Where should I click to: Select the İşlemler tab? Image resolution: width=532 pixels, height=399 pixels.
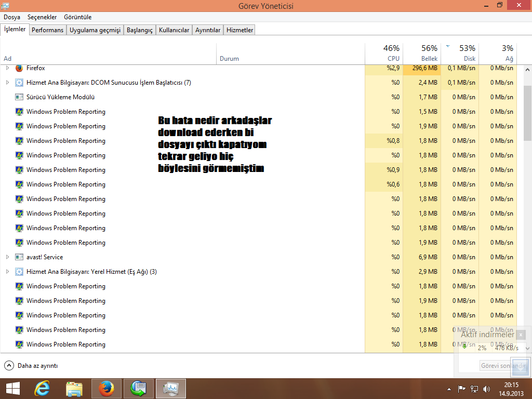(x=15, y=29)
